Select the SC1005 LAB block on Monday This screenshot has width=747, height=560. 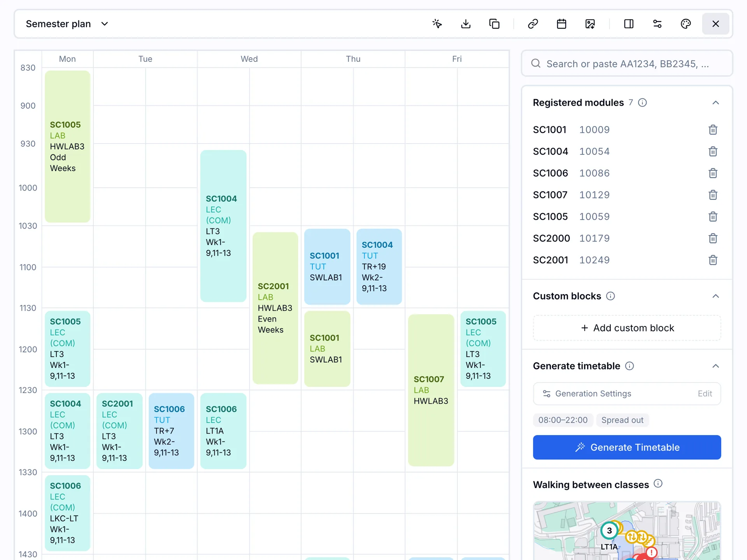pyautogui.click(x=67, y=146)
